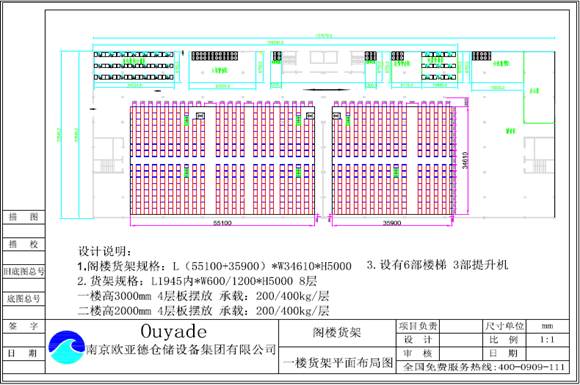Select the '1:1' scale value
This screenshot has height=385, width=580.
[x=547, y=340]
